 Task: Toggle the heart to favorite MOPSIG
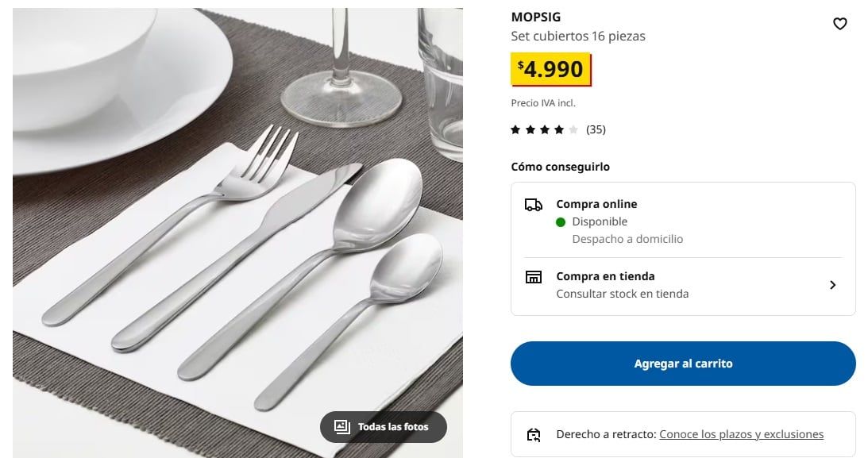[840, 24]
